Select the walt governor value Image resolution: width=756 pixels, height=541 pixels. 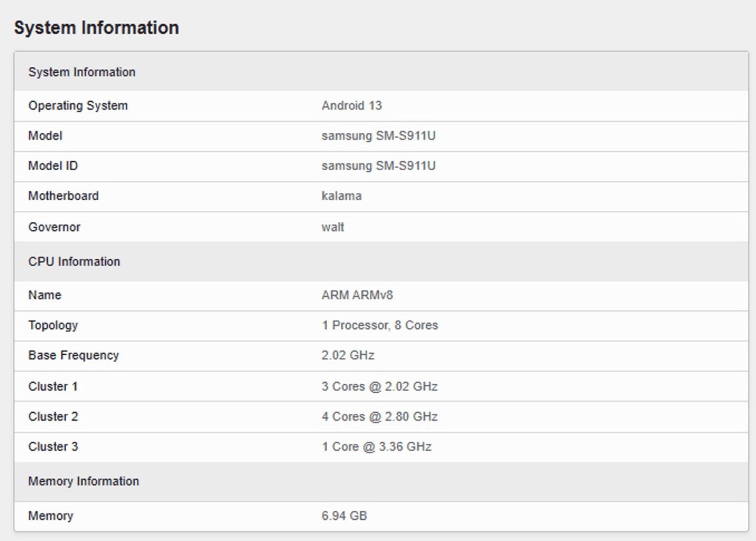coord(333,227)
